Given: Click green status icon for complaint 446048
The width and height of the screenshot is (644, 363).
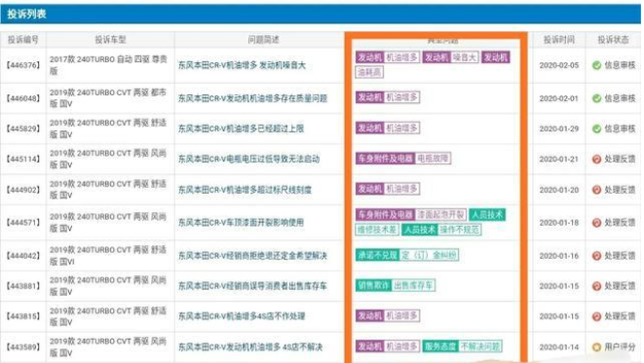Looking at the screenshot, I should [596, 98].
